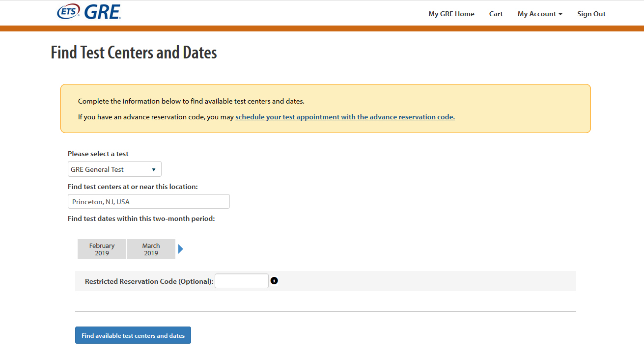The width and height of the screenshot is (644, 355).
Task: Advance to the next months with blue arrow
Action: coord(180,249)
